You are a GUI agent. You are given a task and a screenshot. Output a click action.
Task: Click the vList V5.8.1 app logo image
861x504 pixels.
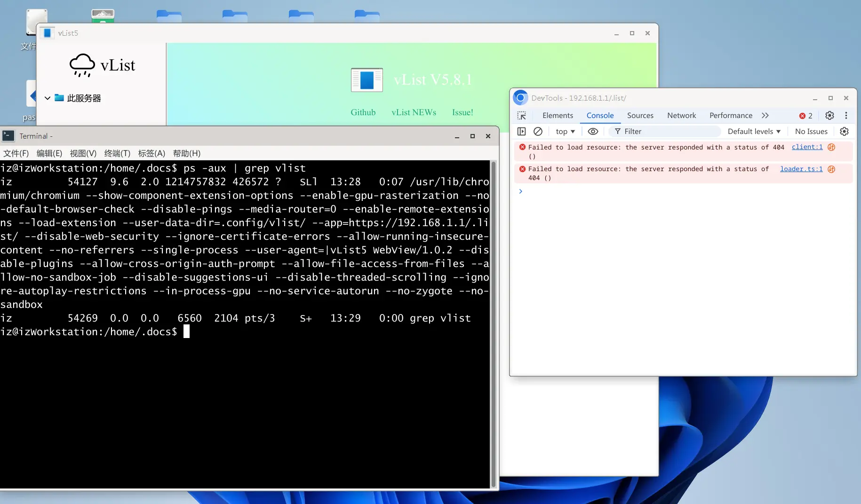[x=367, y=79]
